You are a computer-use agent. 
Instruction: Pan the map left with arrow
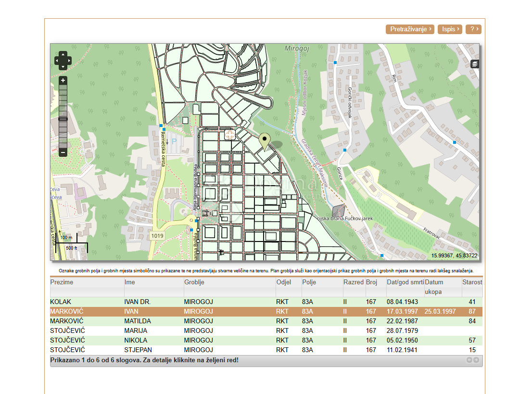point(57,61)
